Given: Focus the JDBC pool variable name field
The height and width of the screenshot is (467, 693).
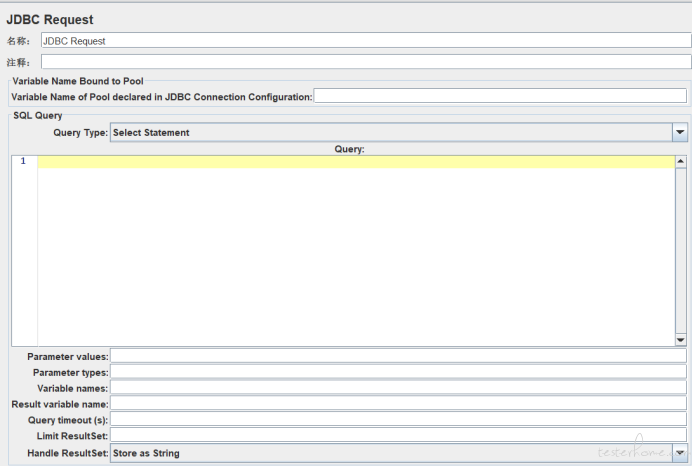Looking at the screenshot, I should pos(500,96).
